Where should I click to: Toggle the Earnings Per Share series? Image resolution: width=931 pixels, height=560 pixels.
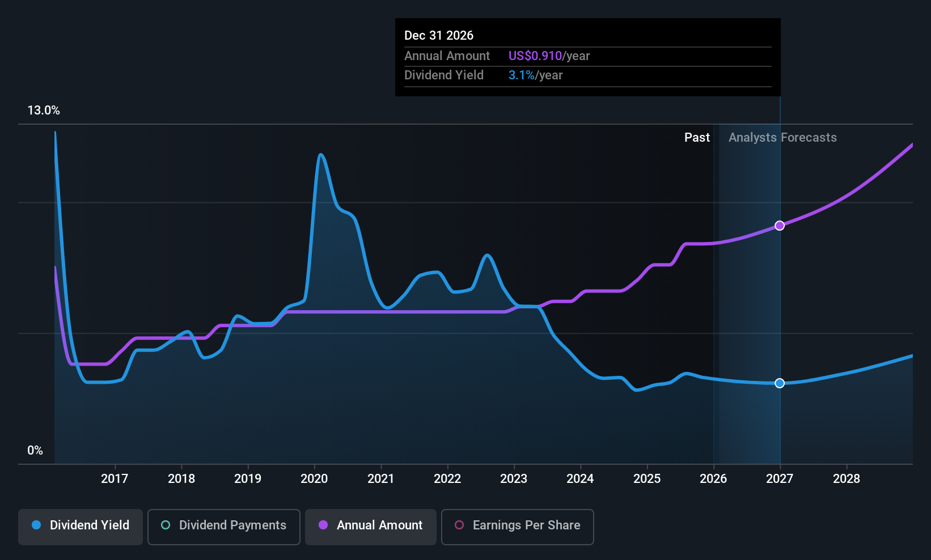coord(518,527)
